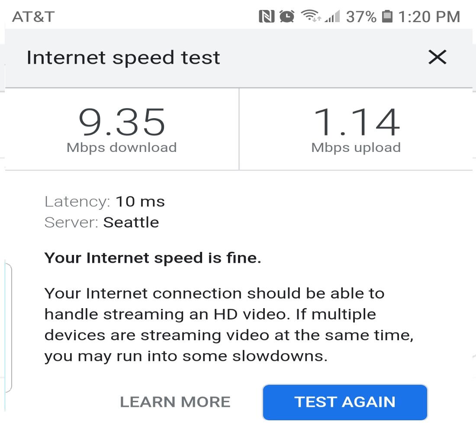Tap the AT&T carrier label

click(x=33, y=17)
